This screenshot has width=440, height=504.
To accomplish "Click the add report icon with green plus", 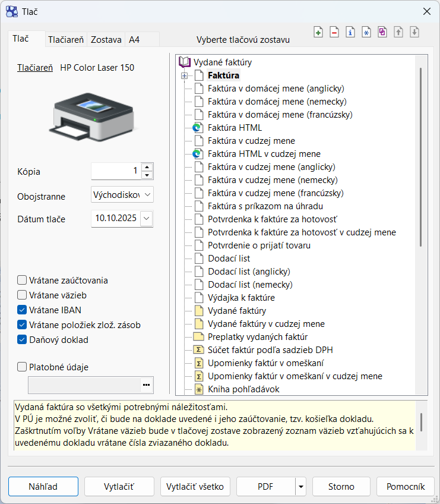I will [x=319, y=33].
